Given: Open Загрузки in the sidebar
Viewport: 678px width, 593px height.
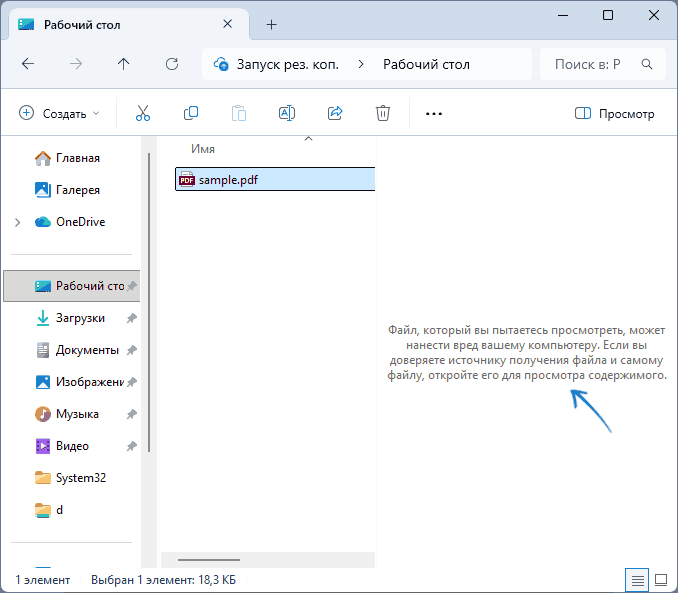Looking at the screenshot, I should (x=80, y=318).
